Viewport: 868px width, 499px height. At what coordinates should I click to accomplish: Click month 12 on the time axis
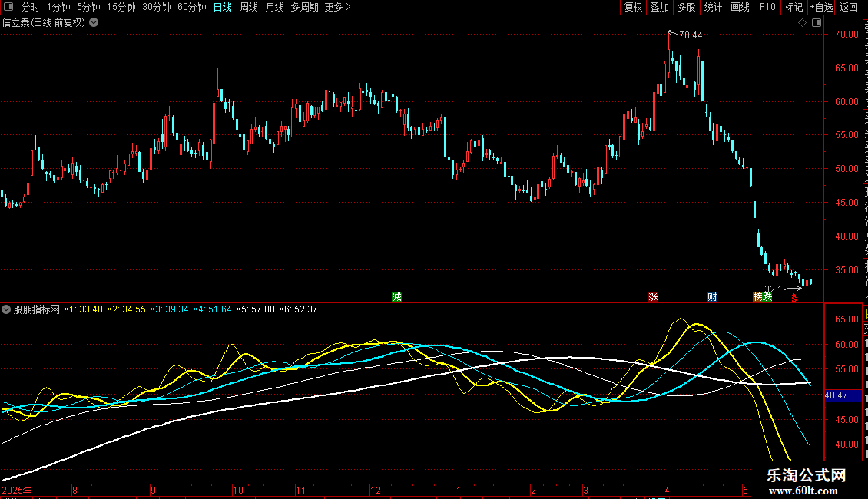click(x=376, y=490)
